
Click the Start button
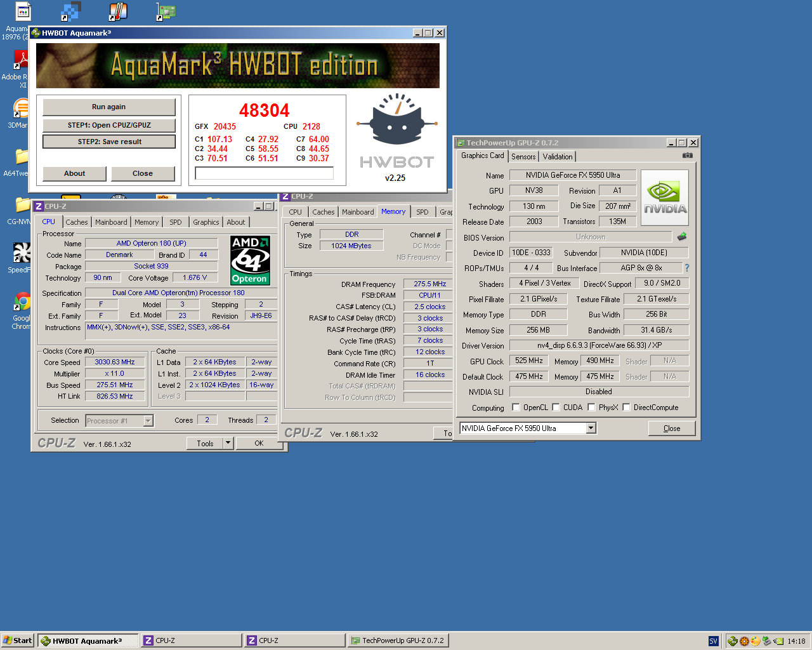tap(18, 640)
